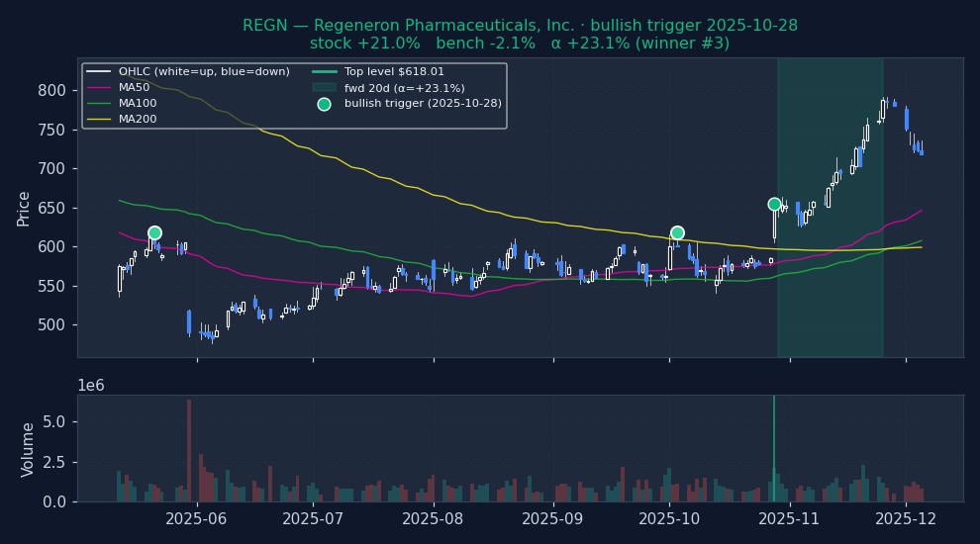
Task: Click the white OHLC legend line sample
Action: tap(99, 72)
